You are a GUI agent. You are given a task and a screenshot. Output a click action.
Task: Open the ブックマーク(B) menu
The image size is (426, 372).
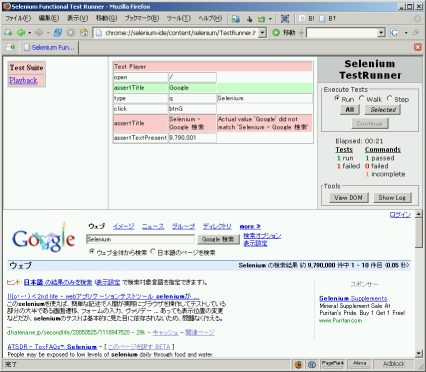point(142,19)
